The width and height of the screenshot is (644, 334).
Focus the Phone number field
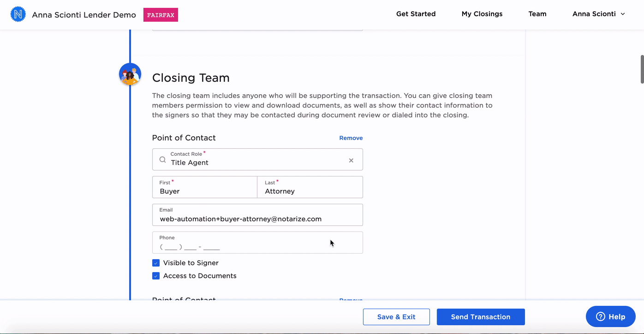point(257,246)
